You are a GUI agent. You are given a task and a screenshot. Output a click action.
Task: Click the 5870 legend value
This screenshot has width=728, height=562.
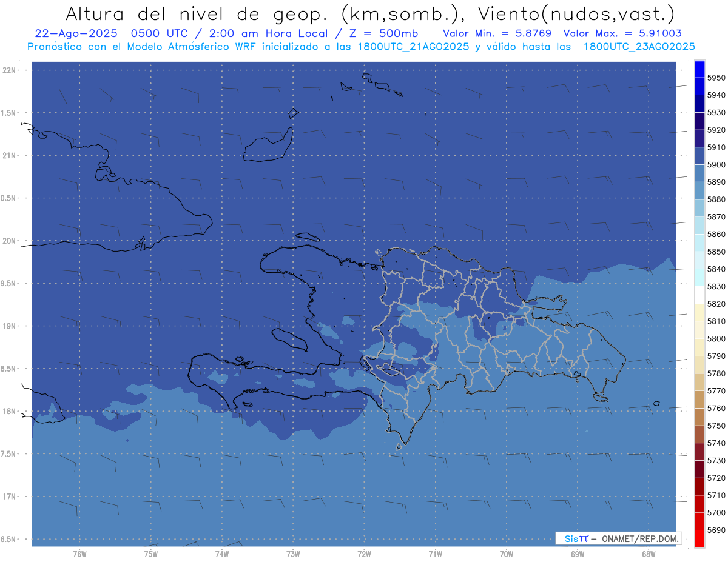click(x=716, y=217)
